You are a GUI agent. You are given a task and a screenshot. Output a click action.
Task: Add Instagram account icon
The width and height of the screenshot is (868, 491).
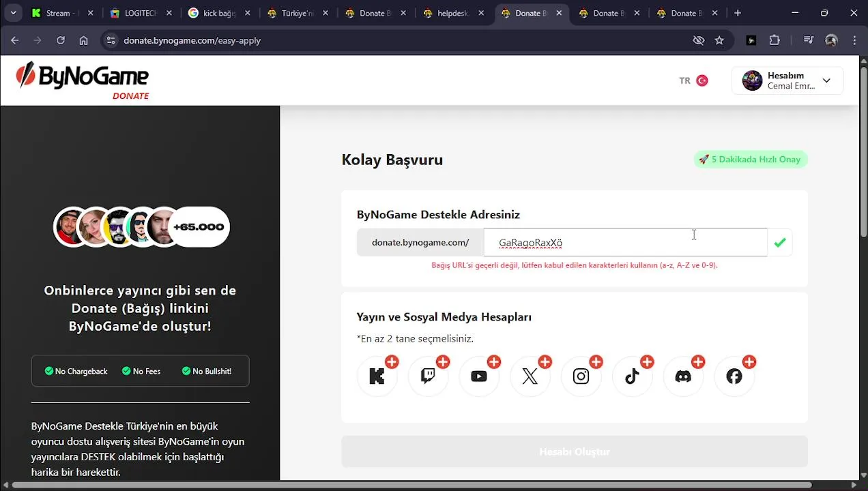point(581,376)
